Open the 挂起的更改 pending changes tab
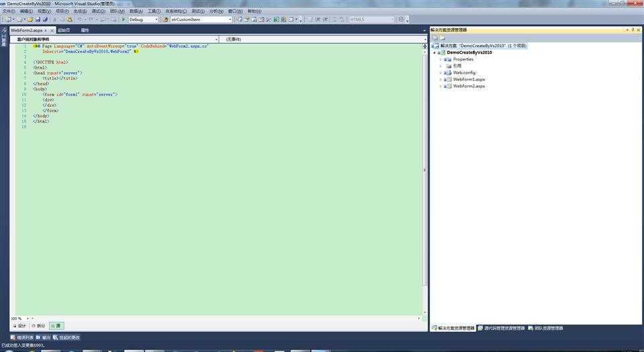Viewport: 644px width, 352px height. click(66, 338)
